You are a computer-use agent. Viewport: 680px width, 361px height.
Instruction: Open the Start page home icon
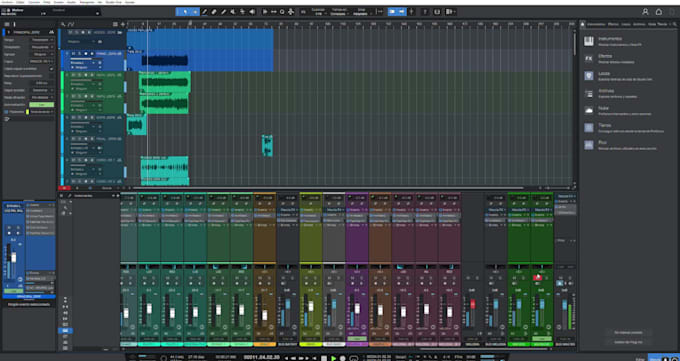click(659, 12)
